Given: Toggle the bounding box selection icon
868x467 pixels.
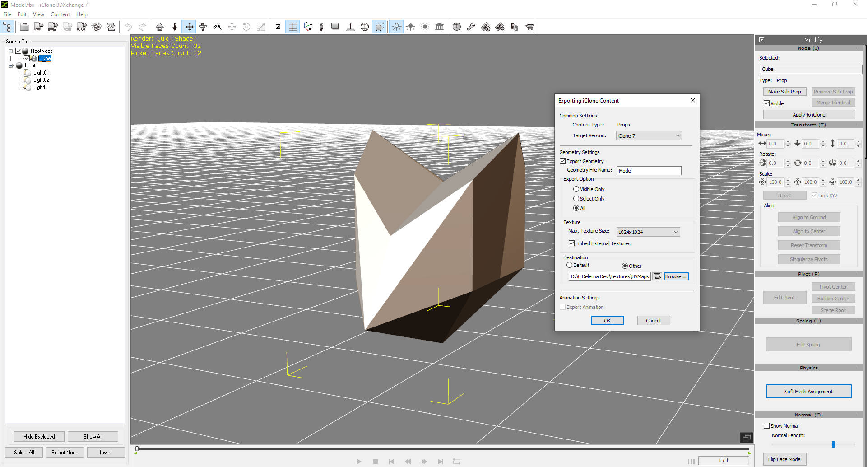Looking at the screenshot, I should pos(380,27).
